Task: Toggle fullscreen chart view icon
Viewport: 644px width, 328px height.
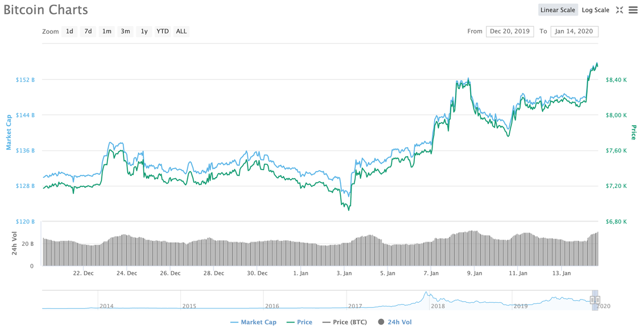Action: pyautogui.click(x=619, y=10)
